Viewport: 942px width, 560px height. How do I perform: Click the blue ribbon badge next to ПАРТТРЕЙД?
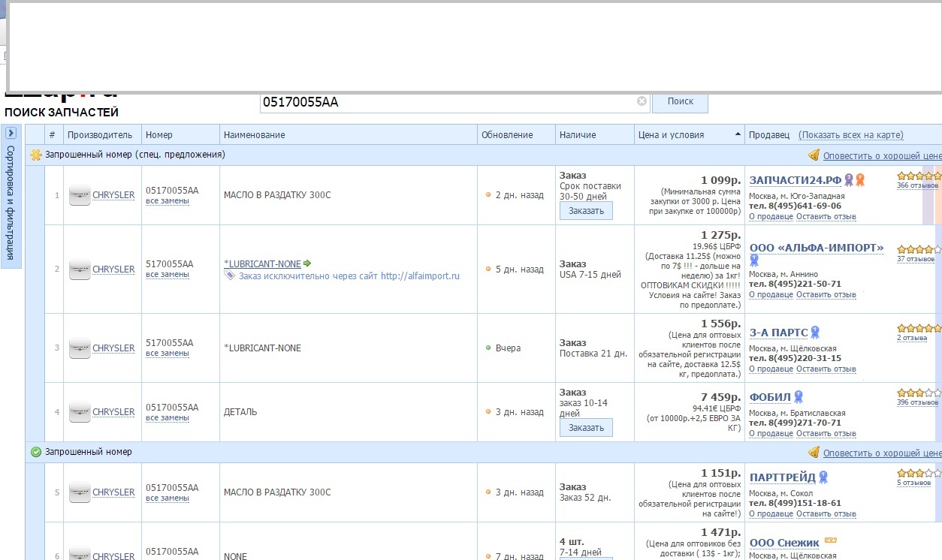tap(823, 477)
